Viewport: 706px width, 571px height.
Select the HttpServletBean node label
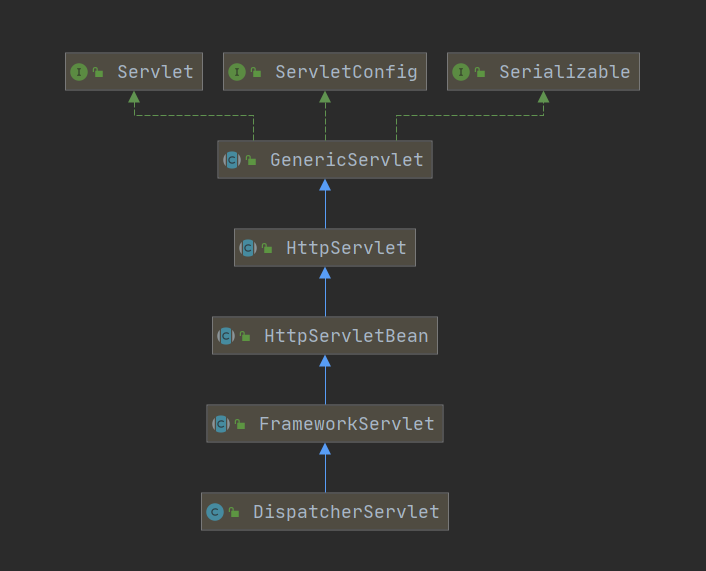pyautogui.click(x=346, y=336)
